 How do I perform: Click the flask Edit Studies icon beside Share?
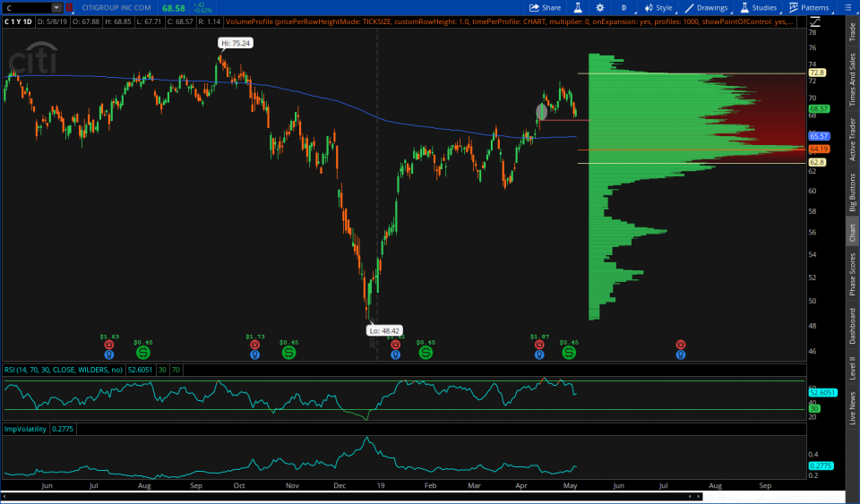click(x=578, y=8)
